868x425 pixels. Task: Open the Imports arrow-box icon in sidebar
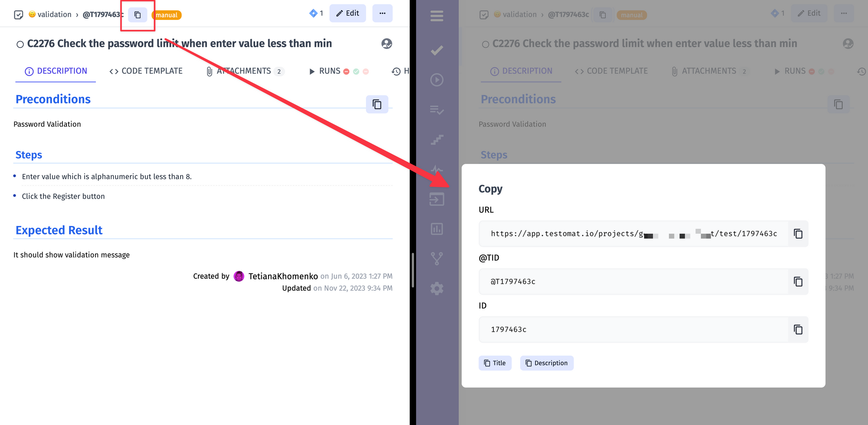(437, 199)
